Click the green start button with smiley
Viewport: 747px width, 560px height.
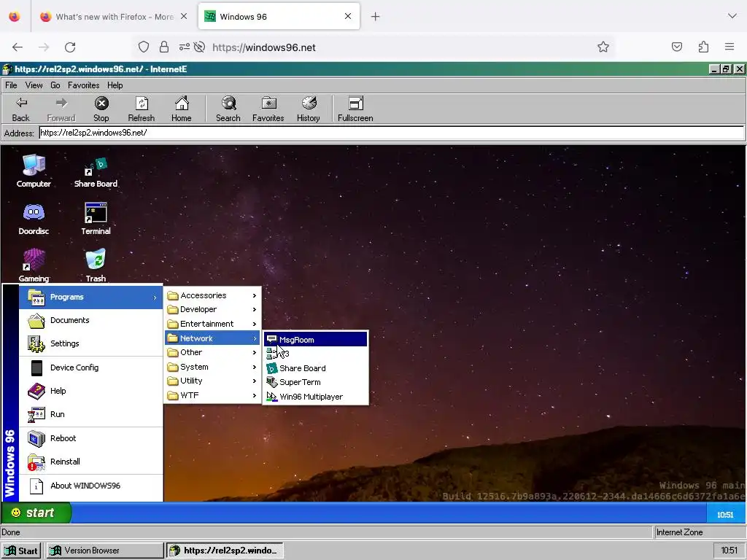click(x=36, y=513)
